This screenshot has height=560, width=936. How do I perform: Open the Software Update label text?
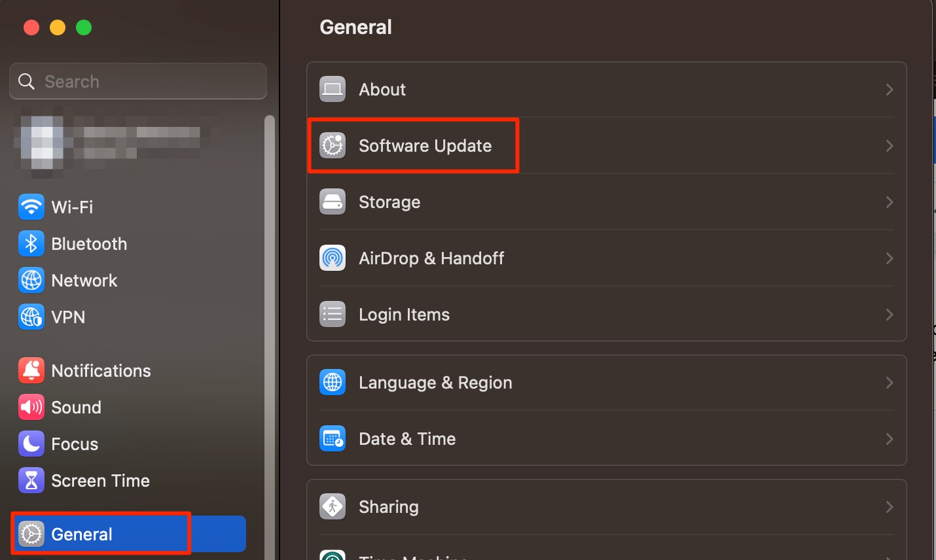click(425, 146)
